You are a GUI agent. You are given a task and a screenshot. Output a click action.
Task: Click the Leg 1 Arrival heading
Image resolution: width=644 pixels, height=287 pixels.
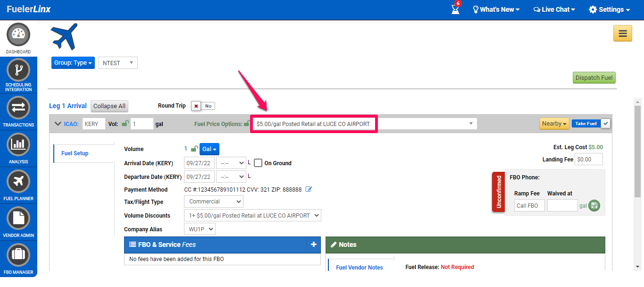(x=68, y=106)
